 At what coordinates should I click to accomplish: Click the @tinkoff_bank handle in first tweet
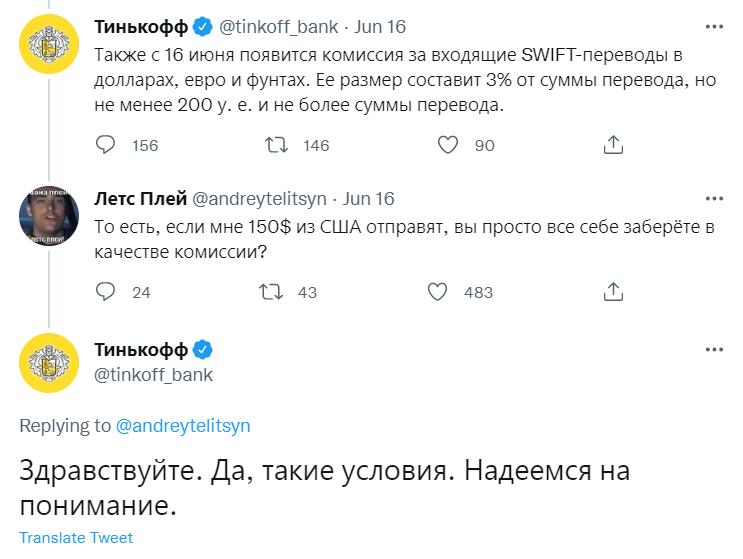pos(277,26)
